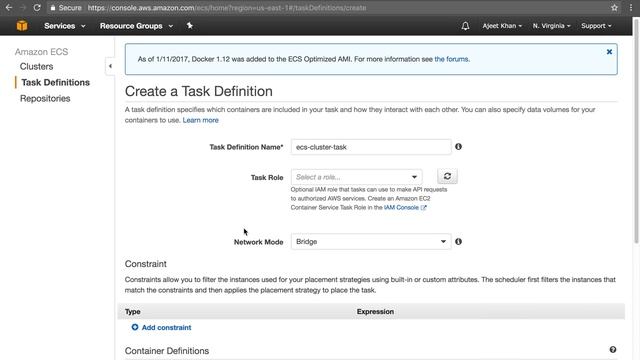This screenshot has height=360, width=640.
Task: Open the IAM Console link
Action: pos(404,207)
